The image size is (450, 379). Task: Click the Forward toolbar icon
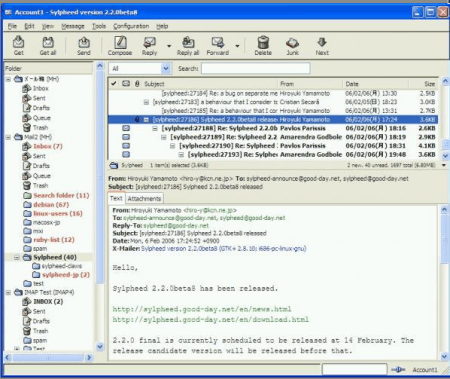point(218,42)
